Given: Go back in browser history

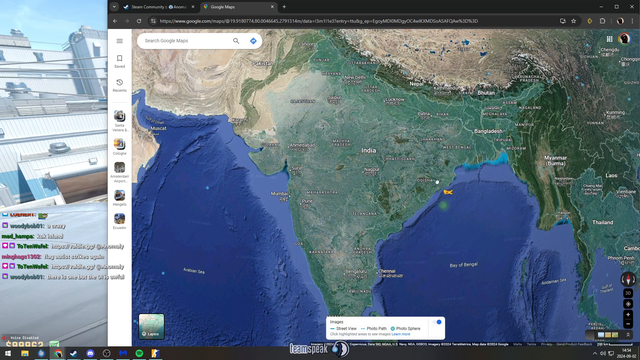Looking at the screenshot, I should pyautogui.click(x=115, y=21).
